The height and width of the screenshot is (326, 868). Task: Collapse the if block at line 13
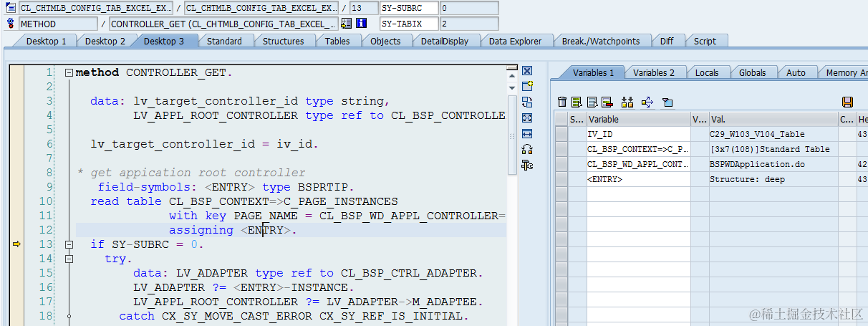(x=69, y=244)
